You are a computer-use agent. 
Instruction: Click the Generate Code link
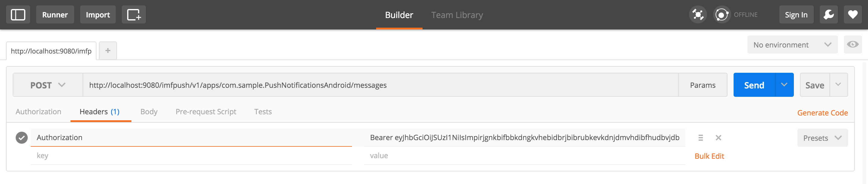click(822, 113)
